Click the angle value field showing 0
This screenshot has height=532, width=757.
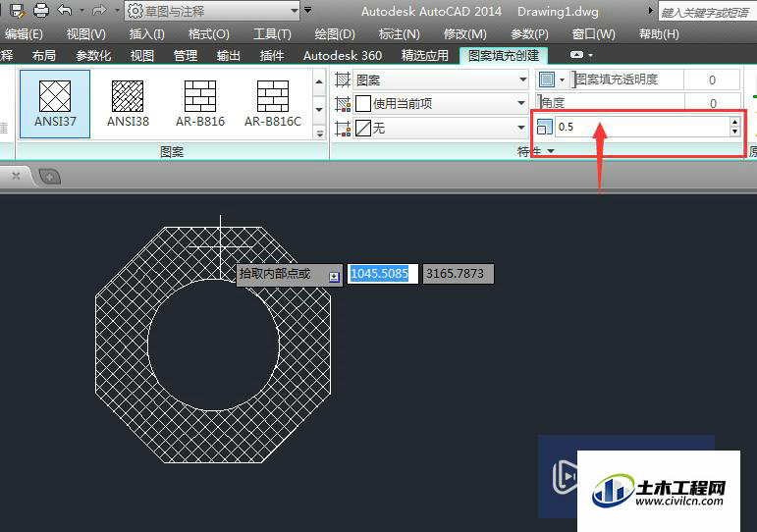(x=713, y=103)
